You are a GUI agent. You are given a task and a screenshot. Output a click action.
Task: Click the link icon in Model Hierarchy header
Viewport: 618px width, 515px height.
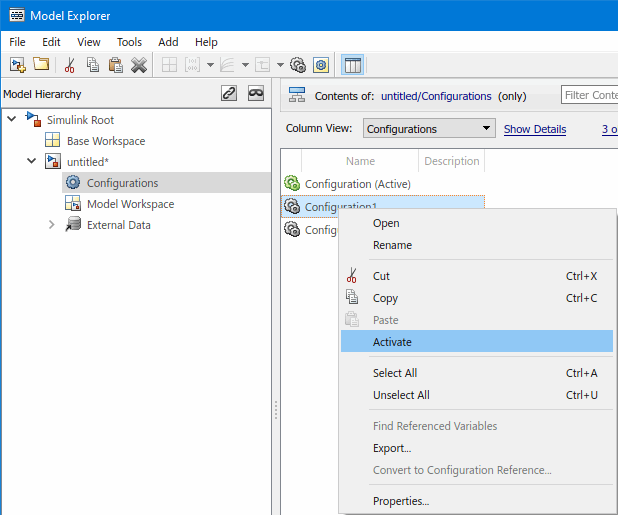(228, 94)
